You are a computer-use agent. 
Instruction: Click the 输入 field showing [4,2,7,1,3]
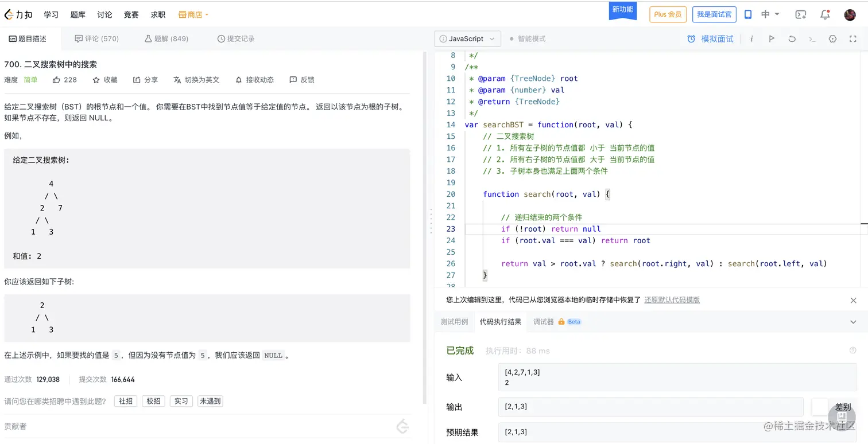pyautogui.click(x=677, y=377)
